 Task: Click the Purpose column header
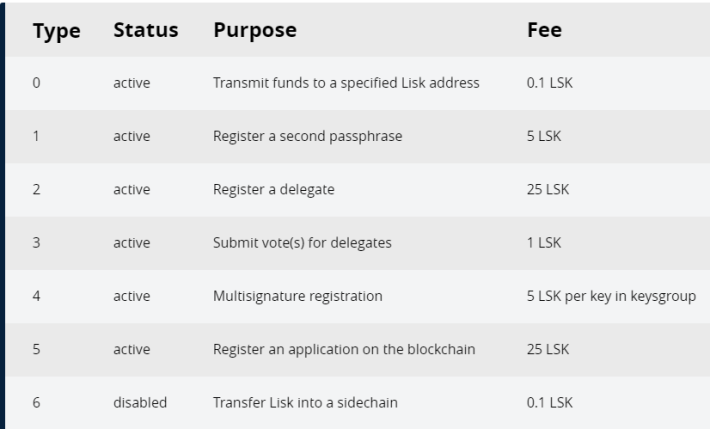pos(255,31)
